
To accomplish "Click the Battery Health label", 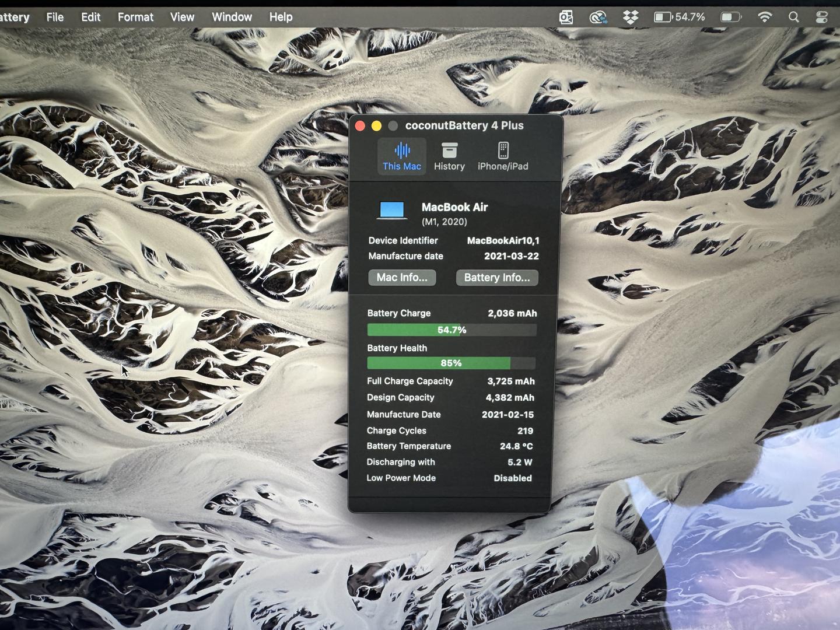I will 397,348.
